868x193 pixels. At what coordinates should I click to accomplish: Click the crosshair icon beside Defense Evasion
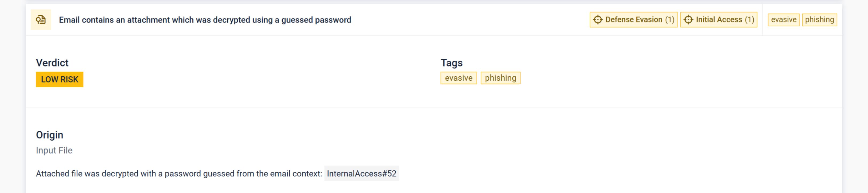coord(597,20)
